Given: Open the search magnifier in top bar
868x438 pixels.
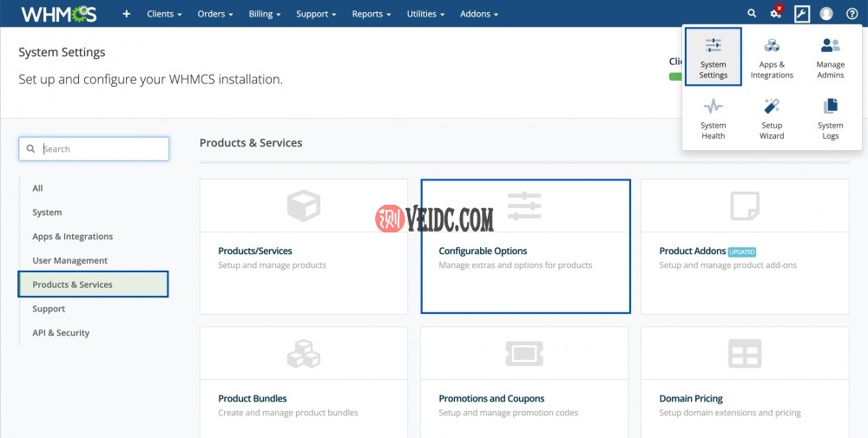Looking at the screenshot, I should pyautogui.click(x=752, y=14).
